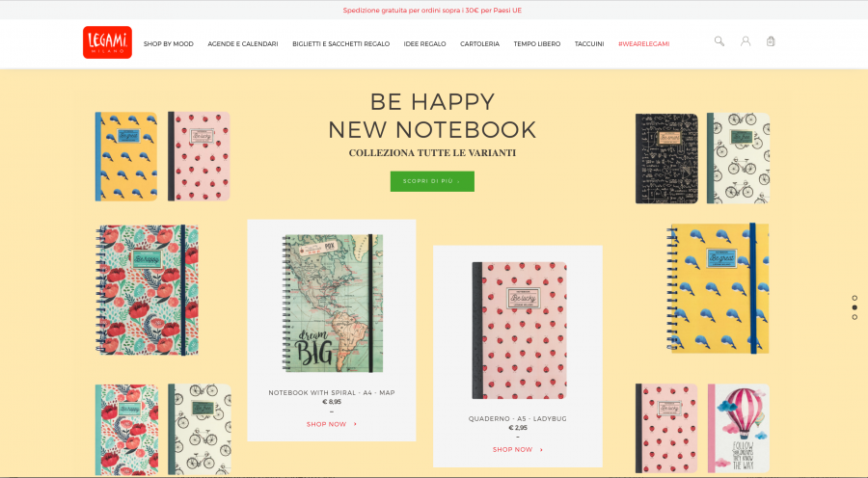Open the shopping bag cart icon
The width and height of the screenshot is (868, 478).
point(771,40)
